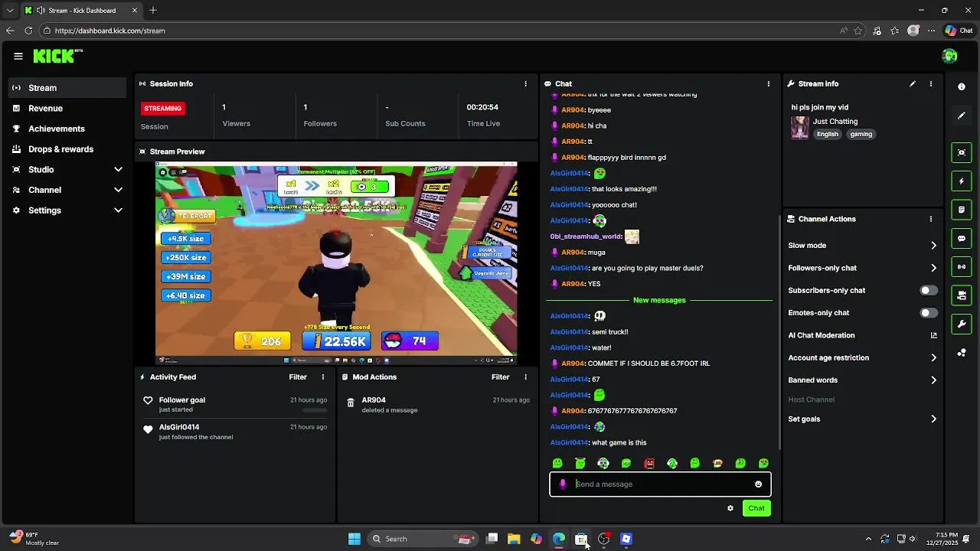Open a new browser tab
The width and height of the screenshot is (980, 551).
(153, 11)
